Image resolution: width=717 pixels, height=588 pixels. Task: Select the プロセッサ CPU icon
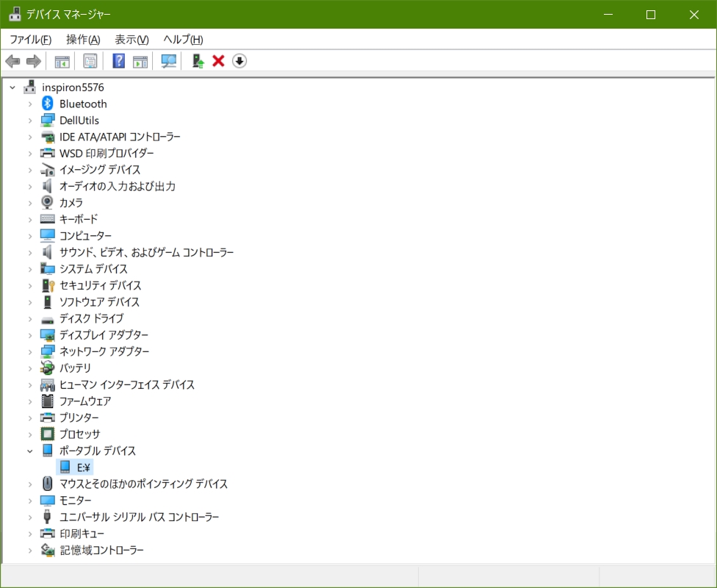tap(48, 434)
